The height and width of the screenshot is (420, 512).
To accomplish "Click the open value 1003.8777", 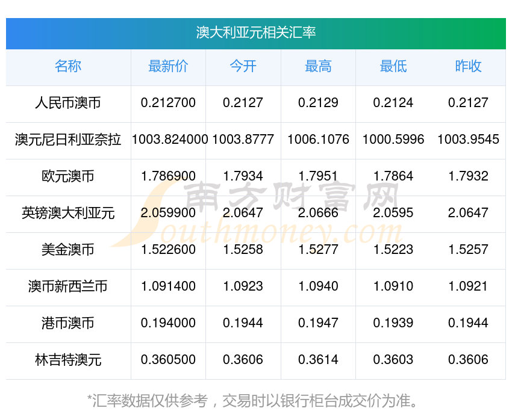I will [x=243, y=140].
